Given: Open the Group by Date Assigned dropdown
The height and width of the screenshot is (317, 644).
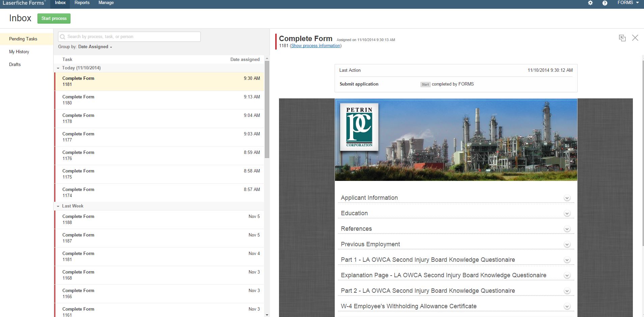Looking at the screenshot, I should 95,47.
